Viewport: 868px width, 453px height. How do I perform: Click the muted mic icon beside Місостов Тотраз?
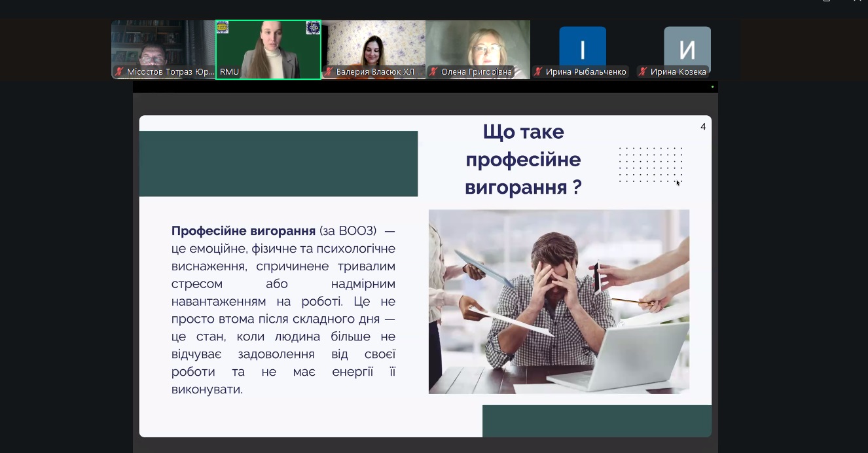(x=120, y=72)
